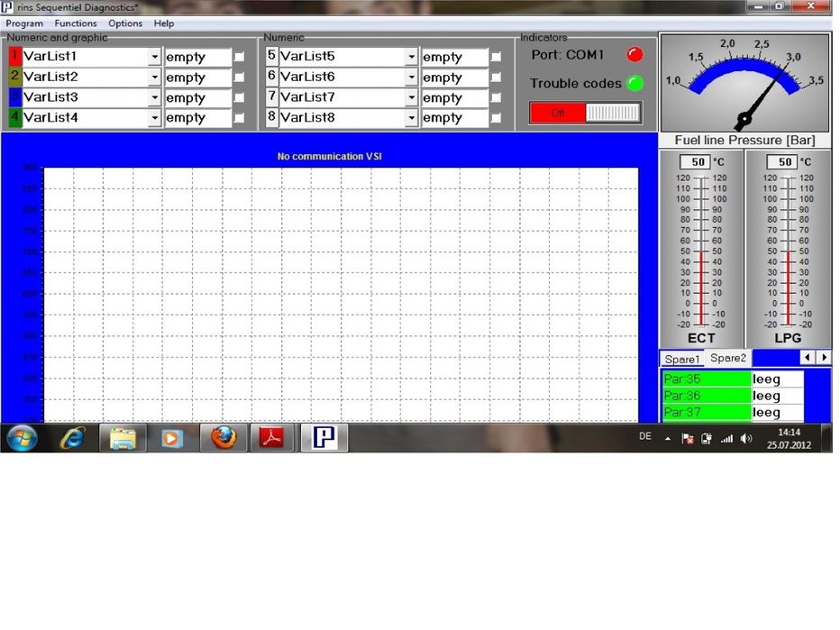The image size is (840, 630).
Task: Click the 'No communication VSI' message
Action: coord(330,157)
